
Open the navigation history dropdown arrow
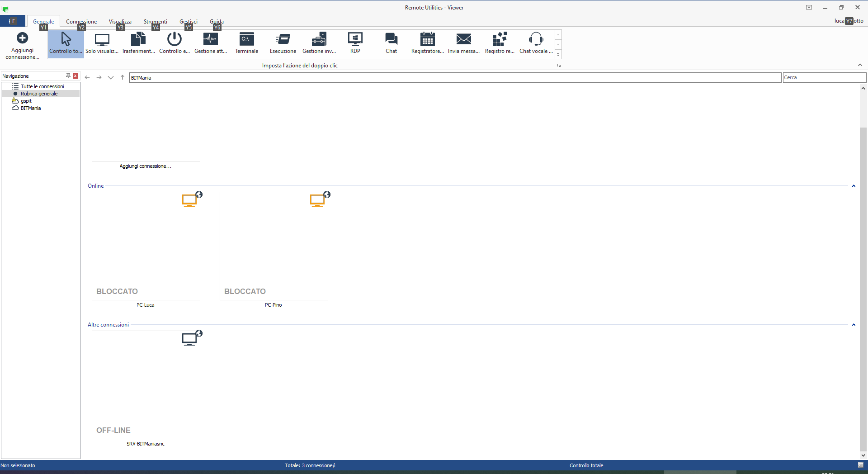111,77
